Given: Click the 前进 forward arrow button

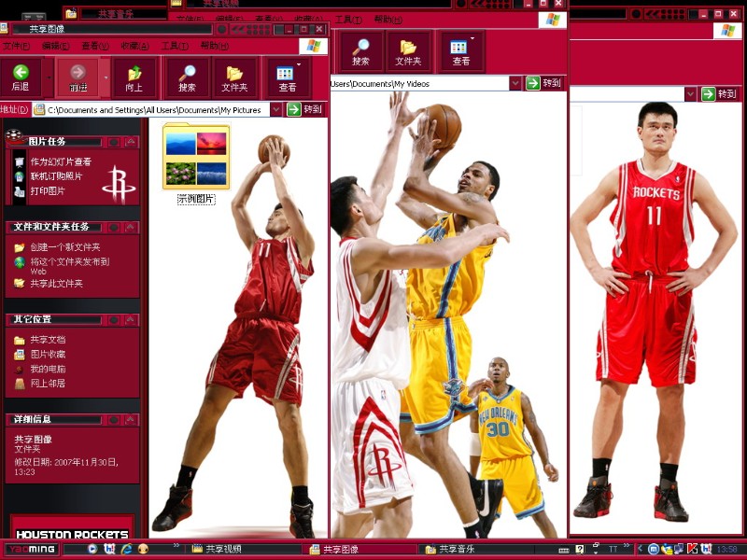Looking at the screenshot, I should pyautogui.click(x=78, y=78).
